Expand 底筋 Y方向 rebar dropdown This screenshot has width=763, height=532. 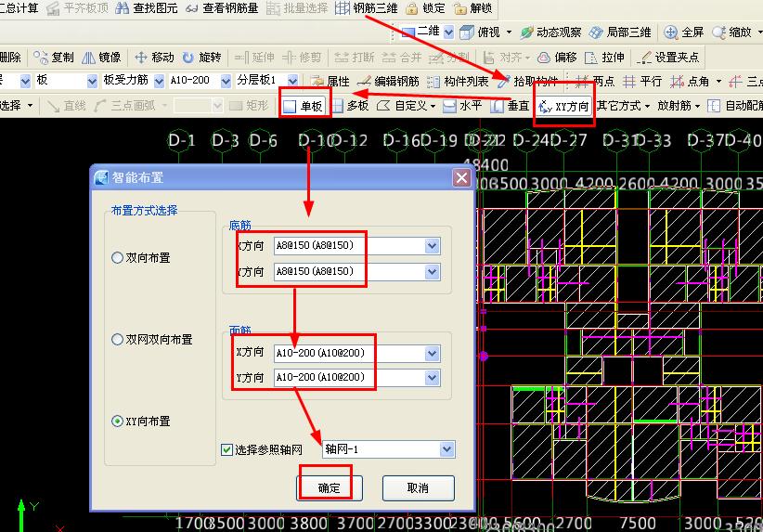point(433,272)
